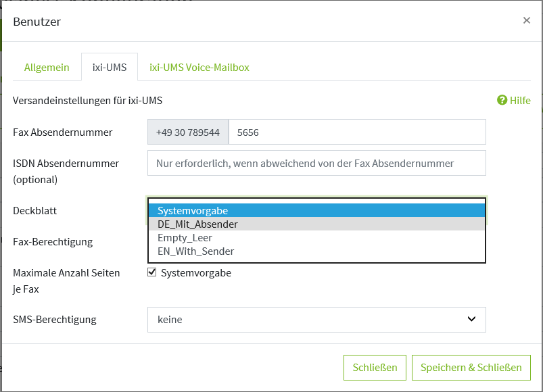Toggle the Systemvorgabe checkbox for maximum pages

pos(152,272)
